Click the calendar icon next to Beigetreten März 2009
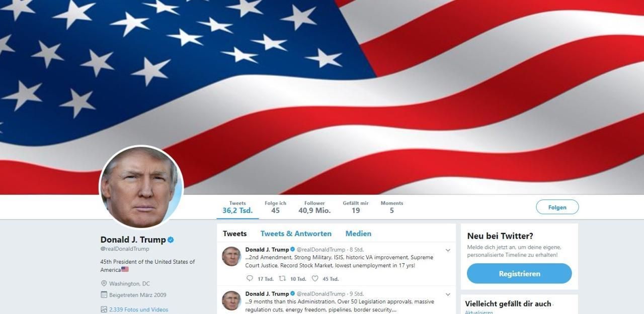This screenshot has width=644, height=314. pos(104,295)
